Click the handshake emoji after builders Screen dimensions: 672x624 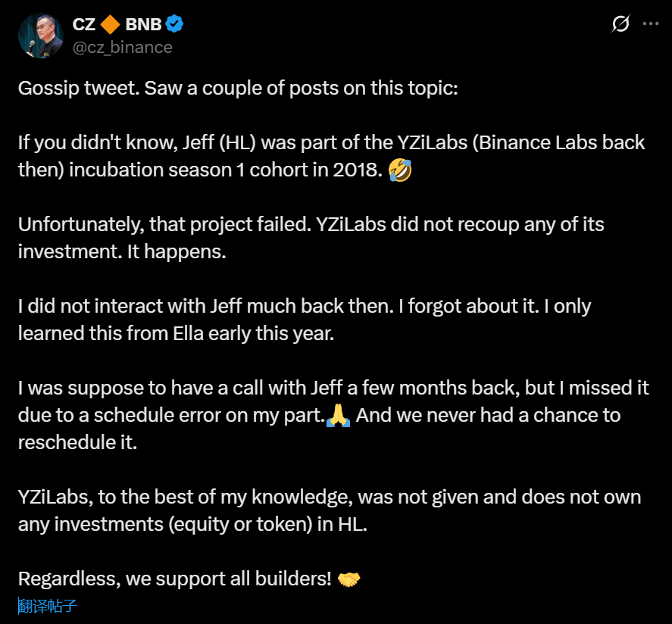coord(349,579)
